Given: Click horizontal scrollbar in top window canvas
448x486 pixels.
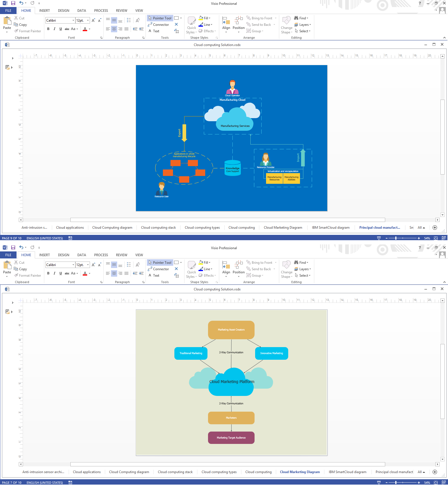Looking at the screenshot, I should pos(228,220).
